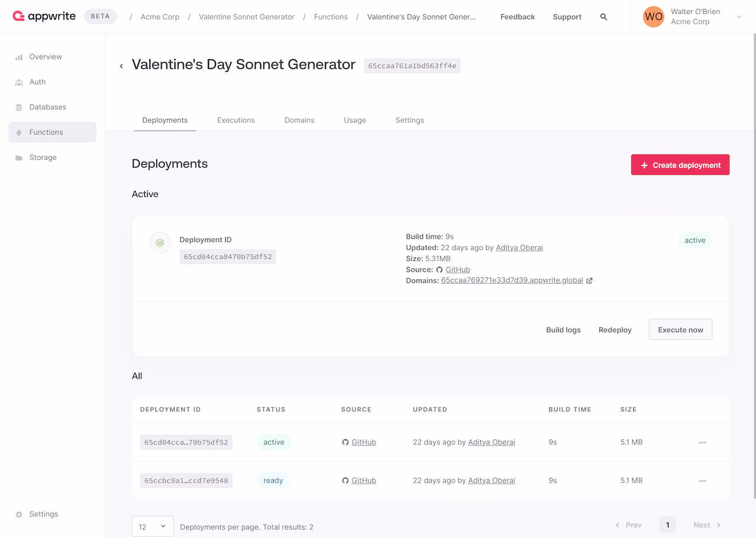Click the Build time: 9s text
The image size is (756, 537).
point(430,237)
